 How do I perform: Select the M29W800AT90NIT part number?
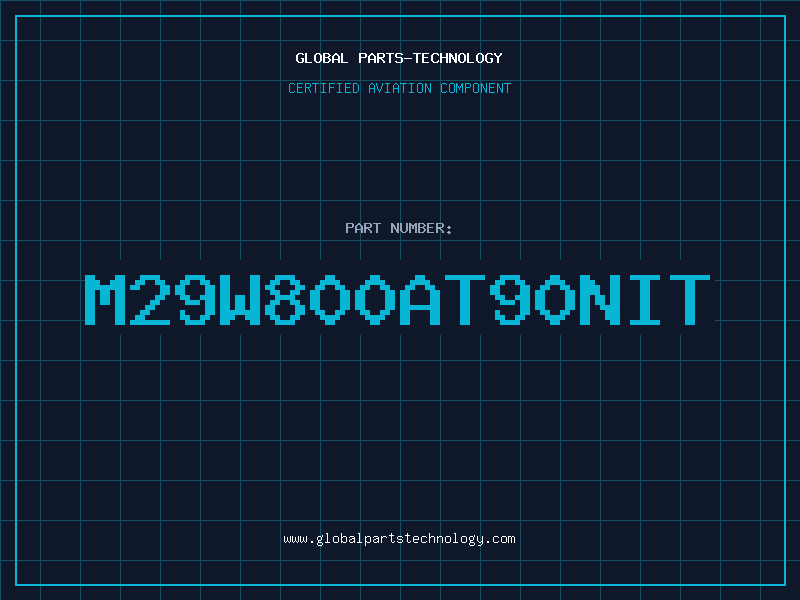(397, 299)
